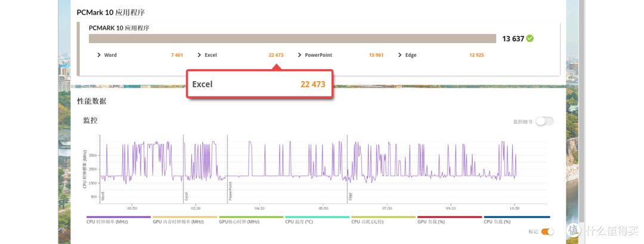The image size is (644, 244).
Task: Click the Edge score 12 925
Action: 476,55
